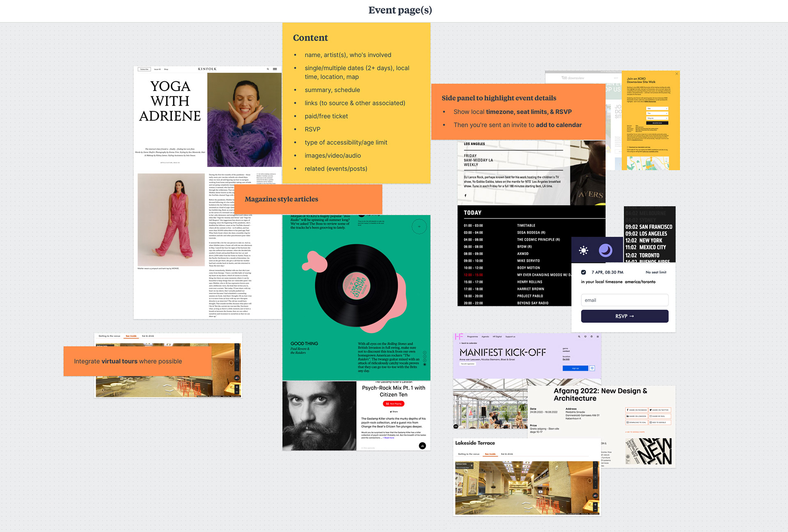
Task: Click Share on LinkedIn button
Action: point(636,416)
